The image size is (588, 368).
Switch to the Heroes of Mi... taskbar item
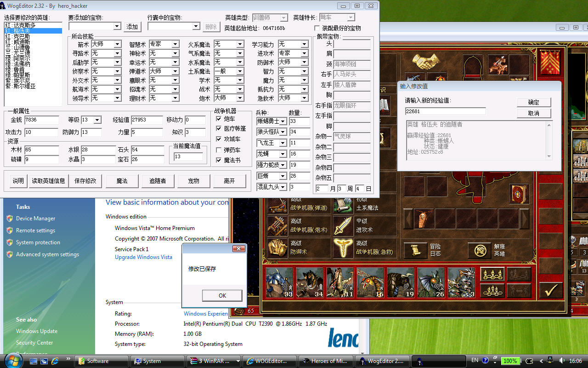(326, 361)
